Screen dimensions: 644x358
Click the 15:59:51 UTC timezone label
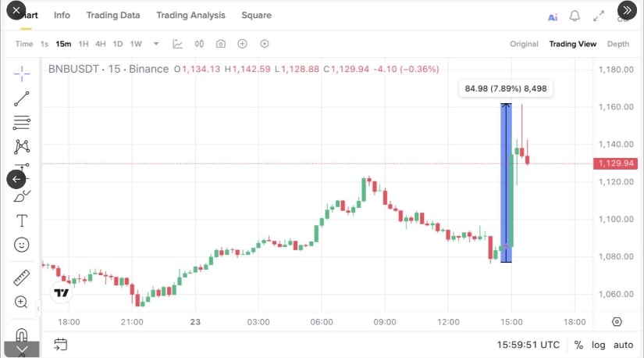pyautogui.click(x=528, y=345)
